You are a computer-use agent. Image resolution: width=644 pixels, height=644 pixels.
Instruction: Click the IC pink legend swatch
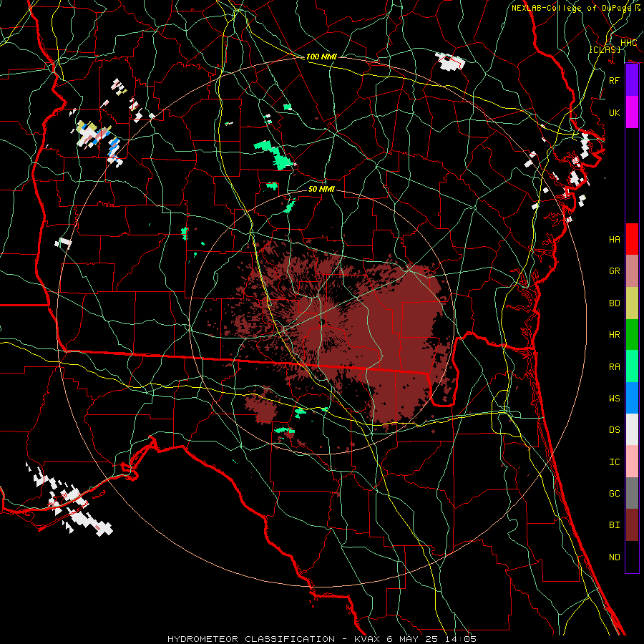click(632, 462)
